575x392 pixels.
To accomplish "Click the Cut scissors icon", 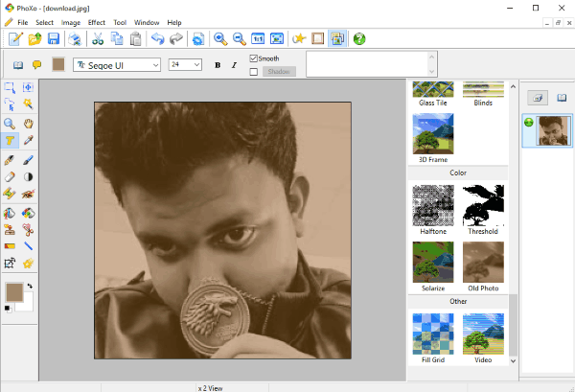I will coord(97,39).
